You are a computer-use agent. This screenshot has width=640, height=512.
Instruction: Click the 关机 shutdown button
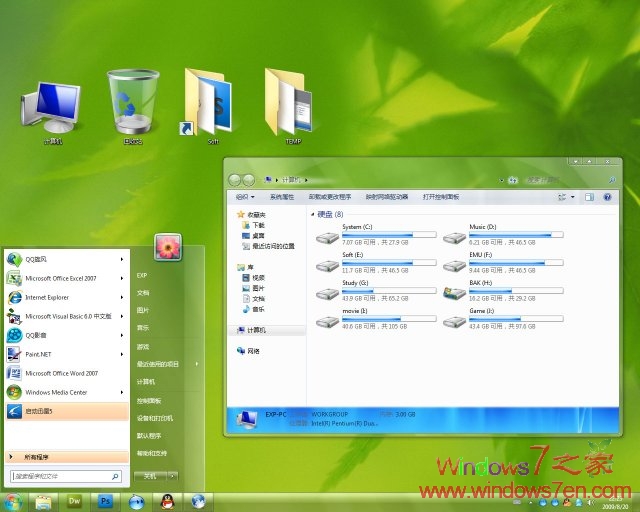point(150,476)
